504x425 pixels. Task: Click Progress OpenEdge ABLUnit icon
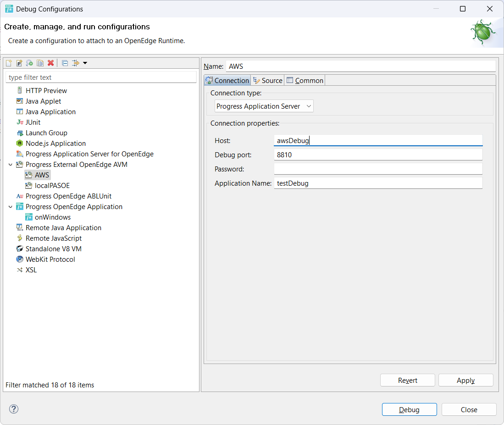pyautogui.click(x=20, y=196)
